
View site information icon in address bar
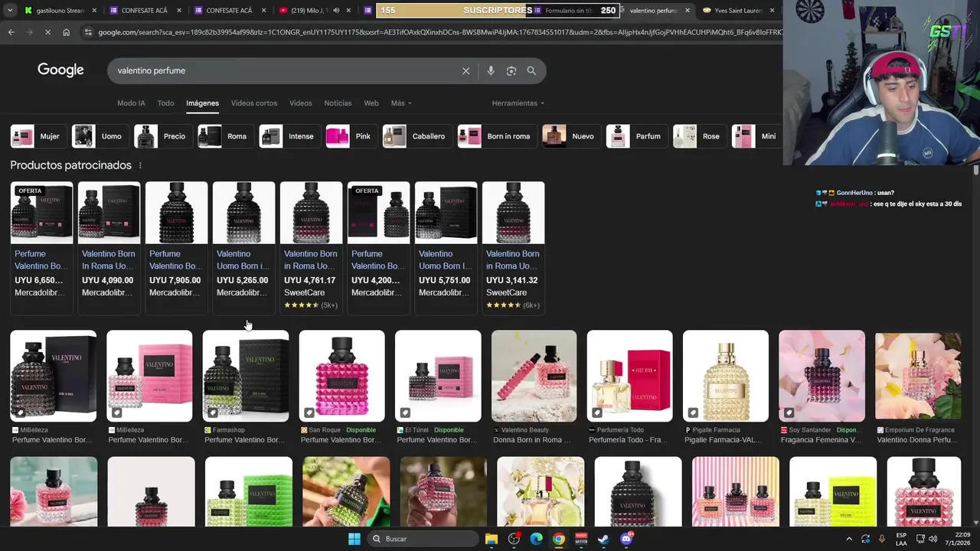point(88,32)
